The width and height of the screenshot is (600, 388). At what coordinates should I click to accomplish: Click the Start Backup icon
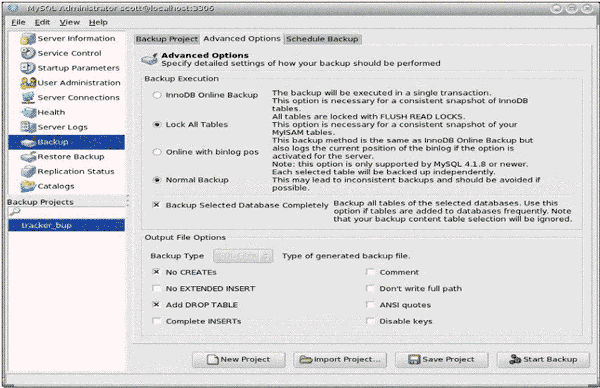(x=515, y=359)
